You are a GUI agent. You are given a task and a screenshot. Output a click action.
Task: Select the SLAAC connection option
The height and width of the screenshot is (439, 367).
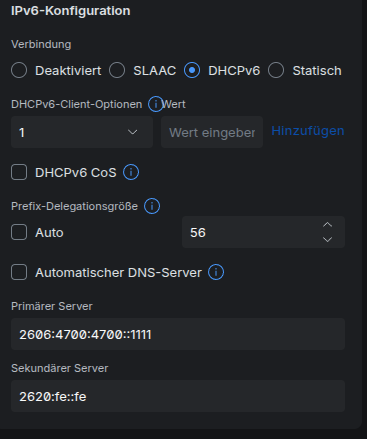coord(117,70)
